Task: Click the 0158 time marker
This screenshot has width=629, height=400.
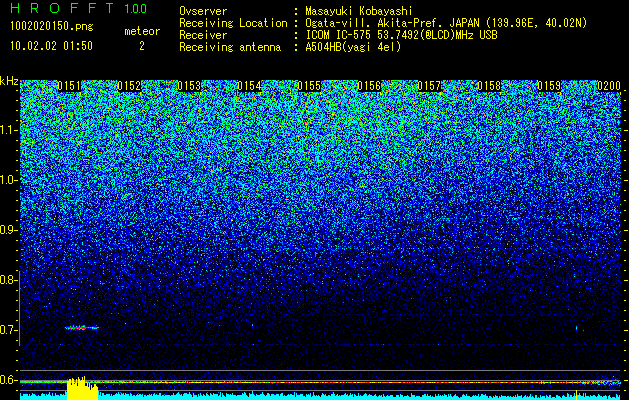Action: 489,86
